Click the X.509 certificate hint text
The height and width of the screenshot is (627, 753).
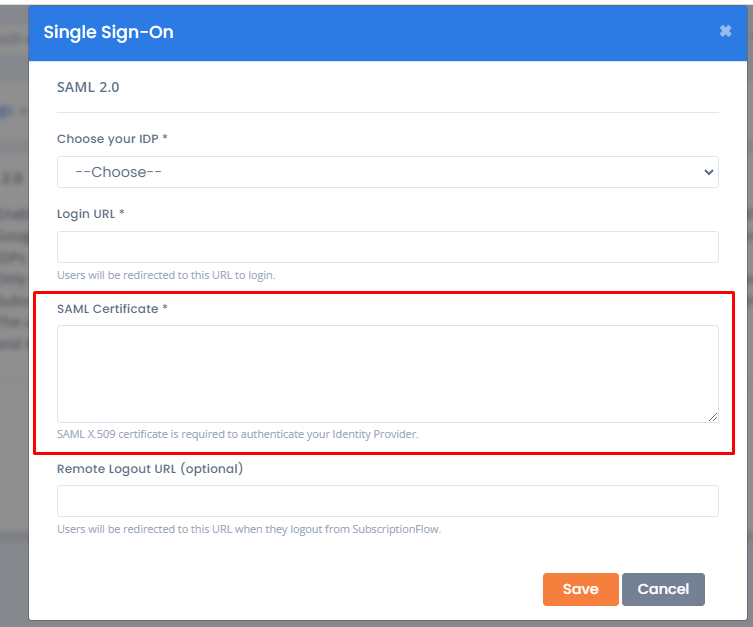pos(238,434)
